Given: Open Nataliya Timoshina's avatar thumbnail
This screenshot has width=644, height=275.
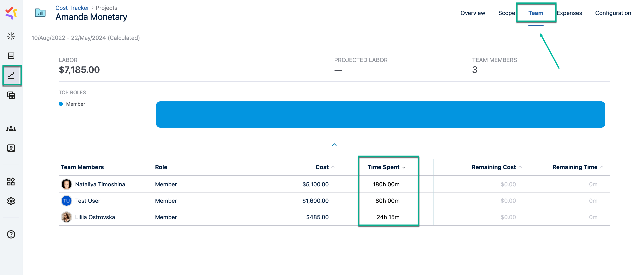Looking at the screenshot, I should point(66,184).
